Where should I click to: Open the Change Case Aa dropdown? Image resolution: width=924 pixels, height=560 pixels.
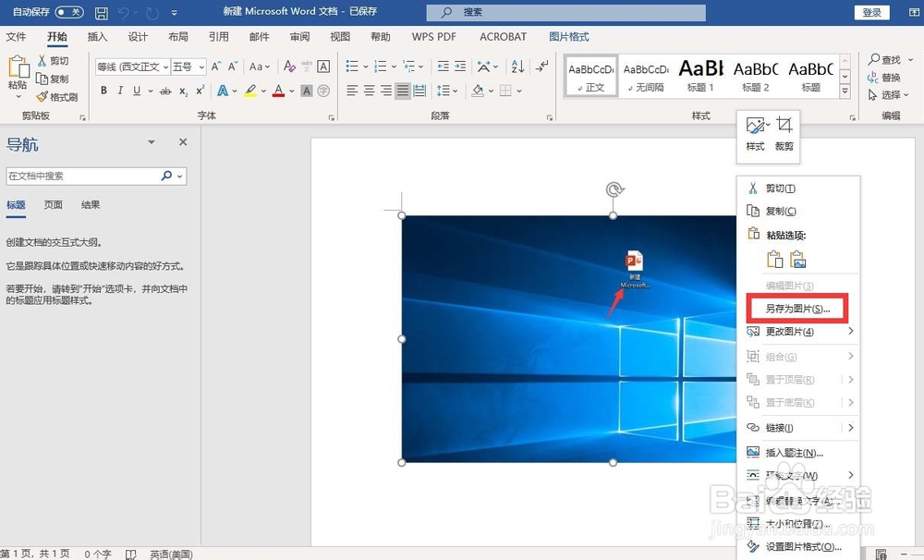click(x=260, y=67)
